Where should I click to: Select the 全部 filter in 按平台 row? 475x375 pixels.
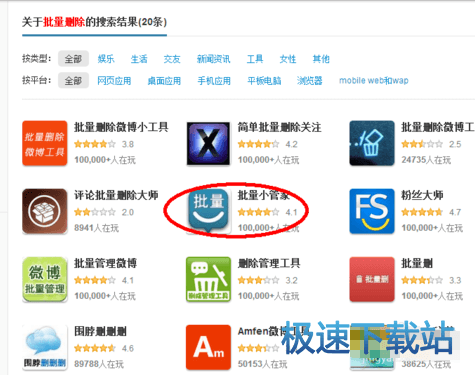(73, 80)
